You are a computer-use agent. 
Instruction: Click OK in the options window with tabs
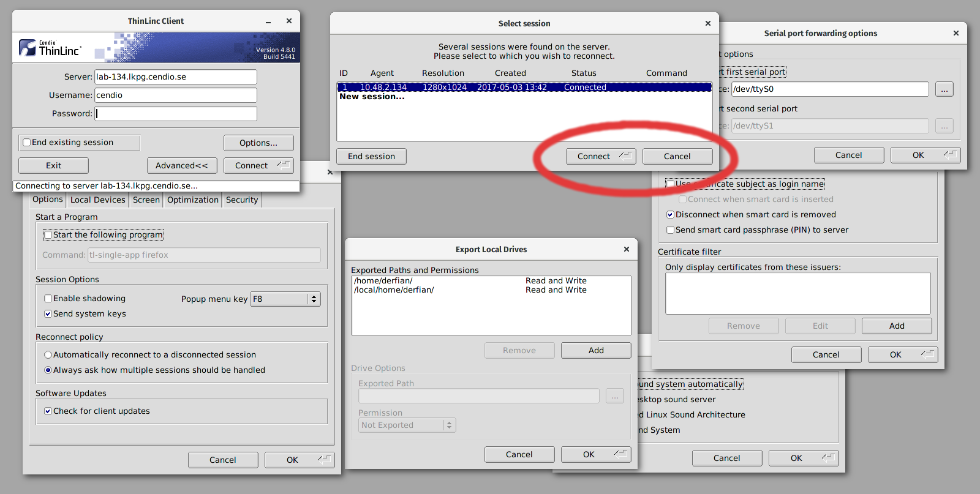tap(300, 460)
